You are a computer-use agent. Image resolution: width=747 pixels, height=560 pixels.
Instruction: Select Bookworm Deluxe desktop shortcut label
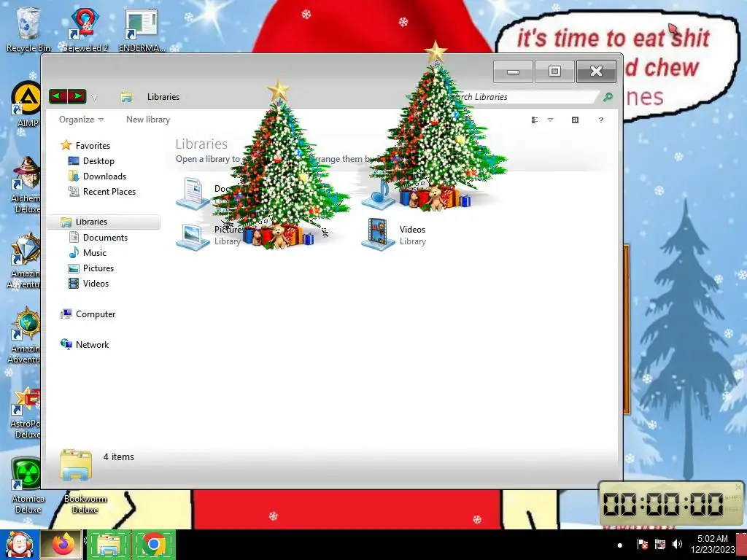pos(85,504)
